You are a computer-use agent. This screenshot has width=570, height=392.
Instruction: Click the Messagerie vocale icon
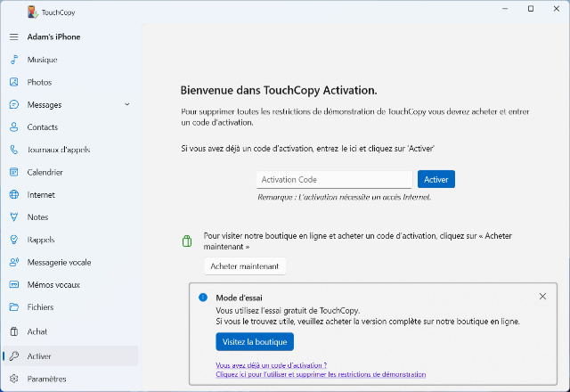point(14,262)
